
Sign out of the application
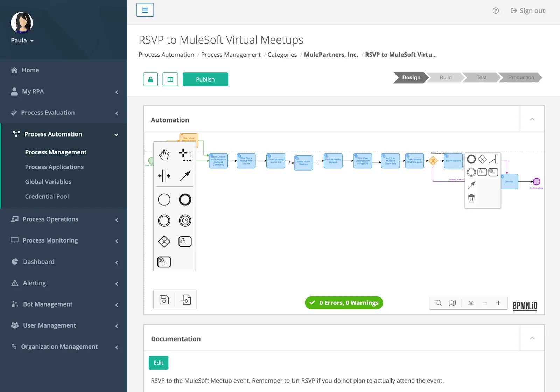pos(528,11)
